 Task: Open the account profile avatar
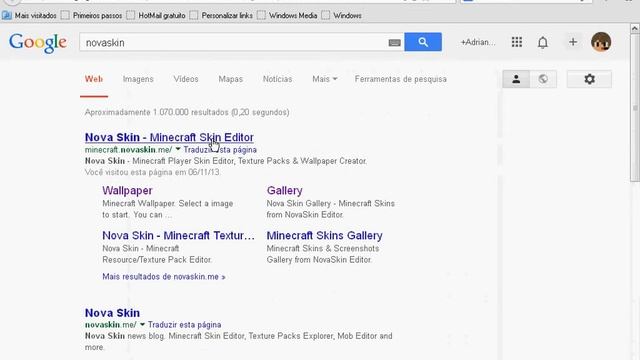pyautogui.click(x=601, y=42)
